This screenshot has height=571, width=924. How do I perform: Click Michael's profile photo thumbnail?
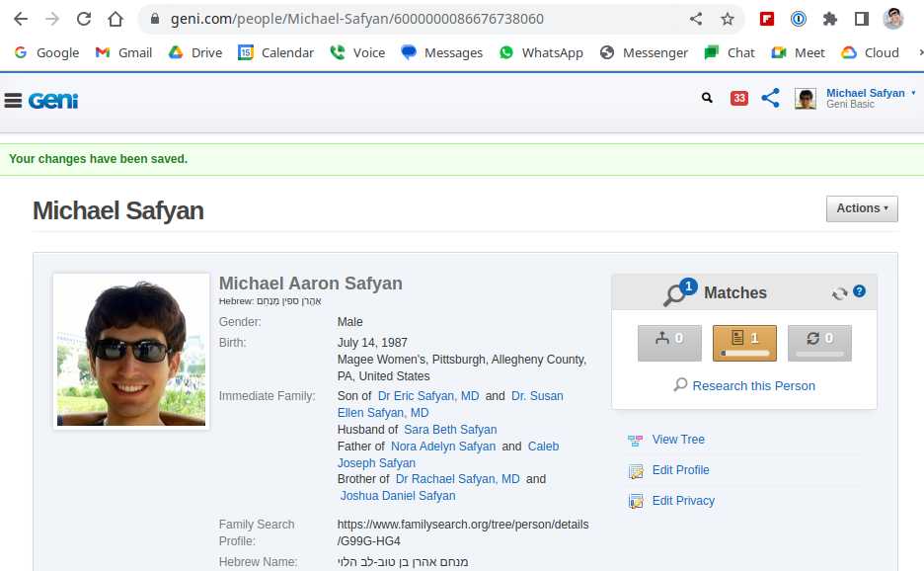click(x=131, y=351)
